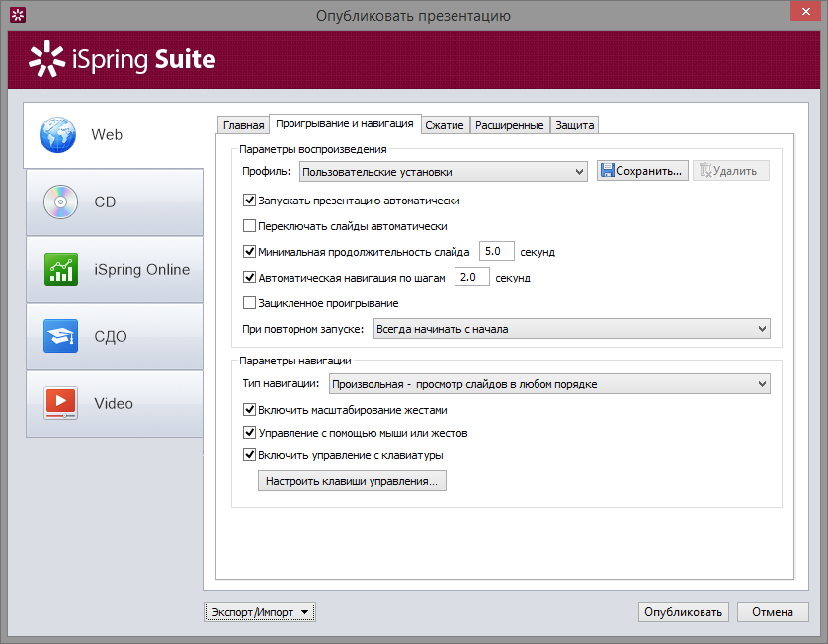Screen dimensions: 828x644
Task: Click the Опубликовать button
Action: (684, 612)
